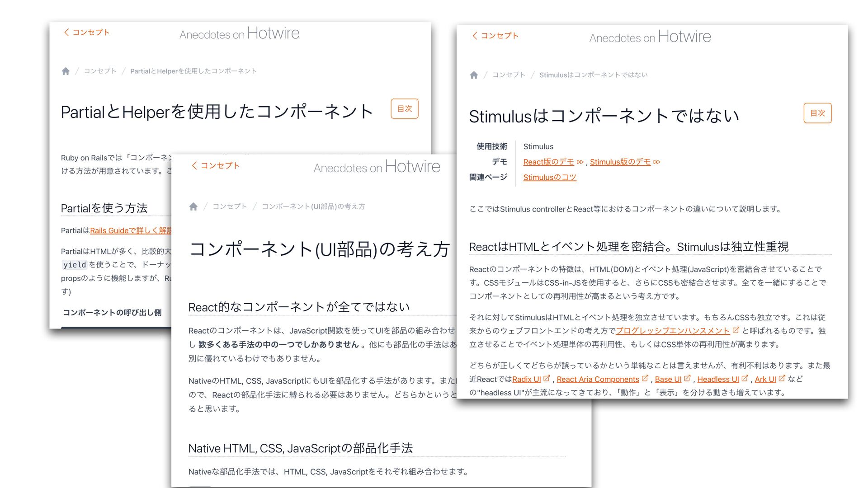Click the home icon in Partial page breadcrumb
The height and width of the screenshot is (488, 868).
(x=66, y=71)
